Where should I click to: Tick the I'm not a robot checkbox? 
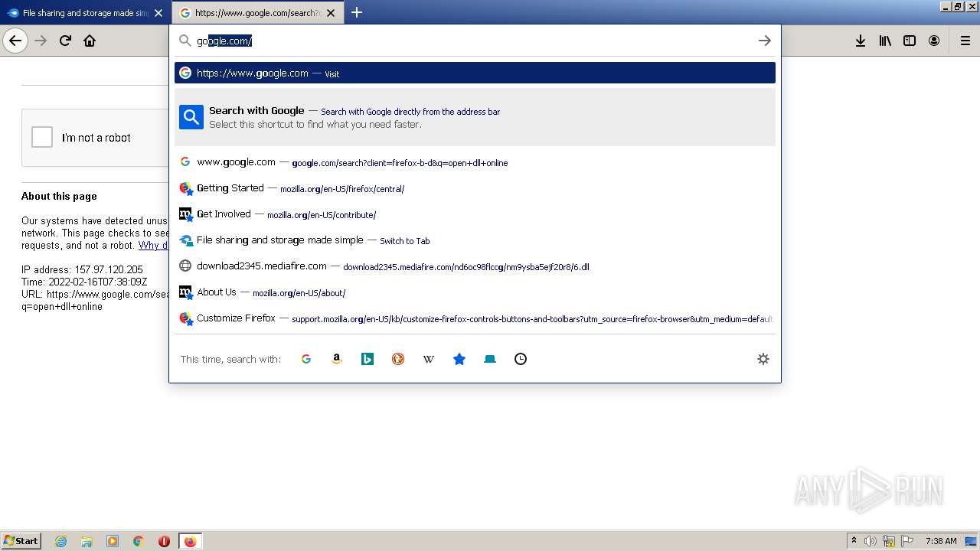click(42, 138)
